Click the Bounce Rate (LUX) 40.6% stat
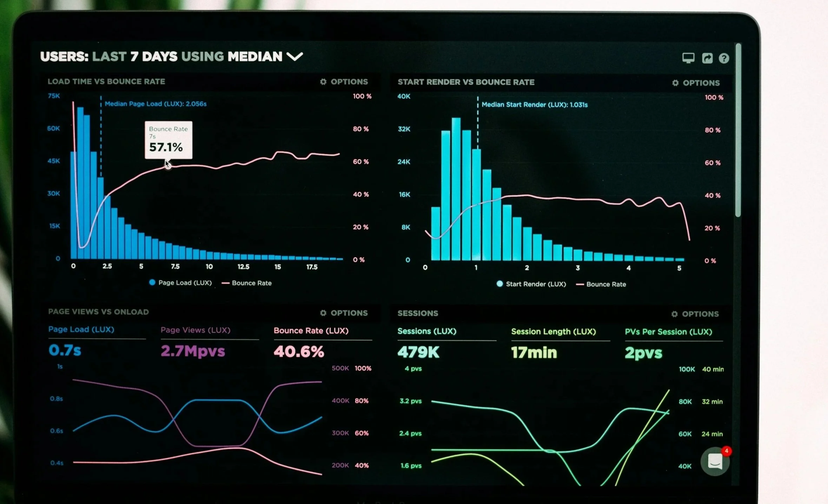Viewport: 828px width, 504px height. 299,351
